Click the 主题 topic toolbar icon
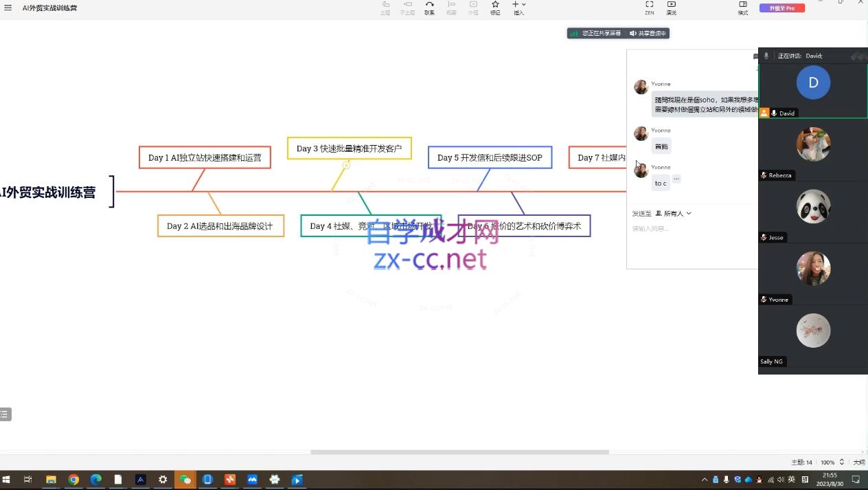 pyautogui.click(x=385, y=8)
